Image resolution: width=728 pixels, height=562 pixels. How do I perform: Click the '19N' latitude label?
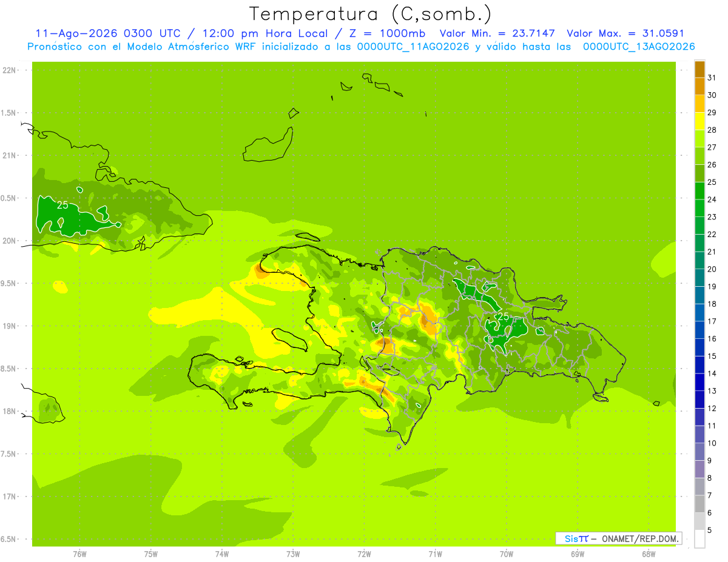coord(9,326)
